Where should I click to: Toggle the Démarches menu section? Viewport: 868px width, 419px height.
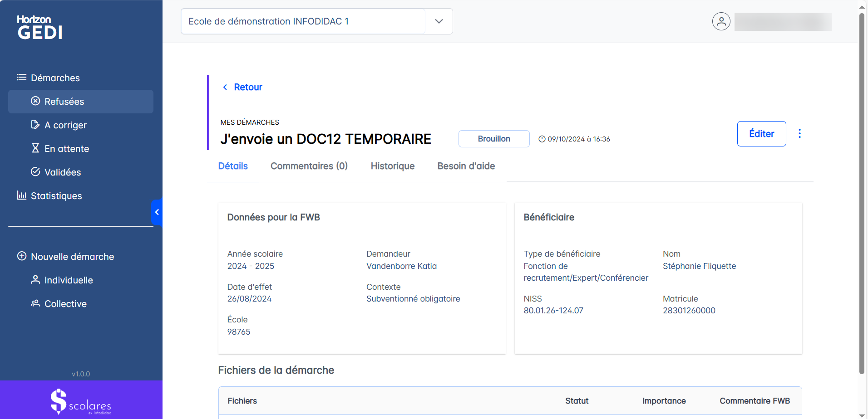tap(55, 78)
